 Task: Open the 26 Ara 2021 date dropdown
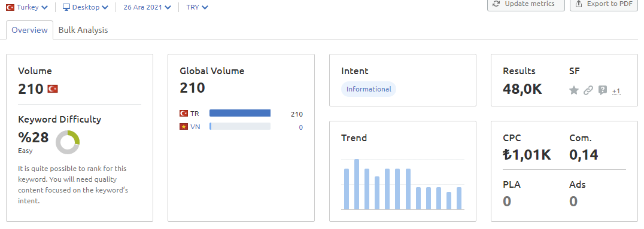pos(147,7)
